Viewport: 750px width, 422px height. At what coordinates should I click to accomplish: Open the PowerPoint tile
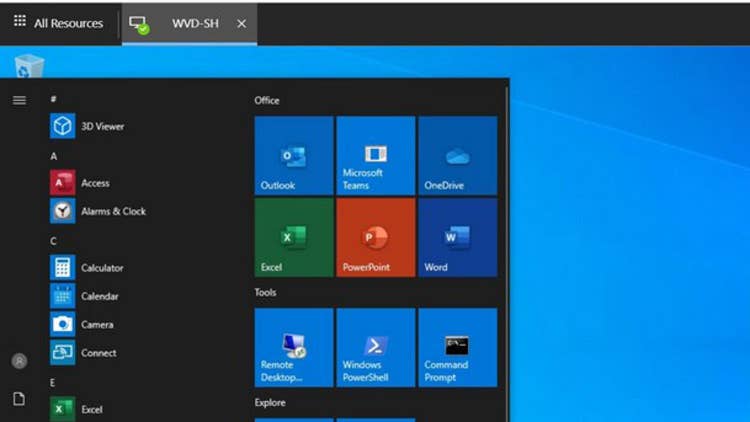tap(375, 237)
